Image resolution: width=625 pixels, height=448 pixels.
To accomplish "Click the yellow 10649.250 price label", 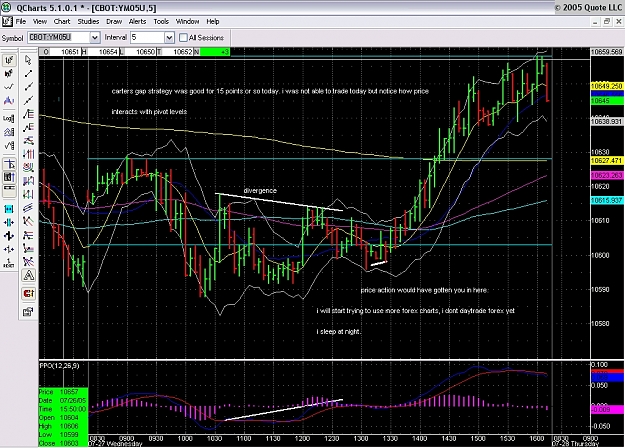I will 607,86.
